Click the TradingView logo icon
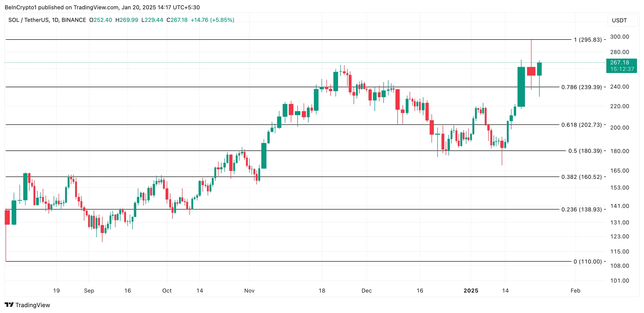This screenshot has width=644, height=313. pos(9,305)
